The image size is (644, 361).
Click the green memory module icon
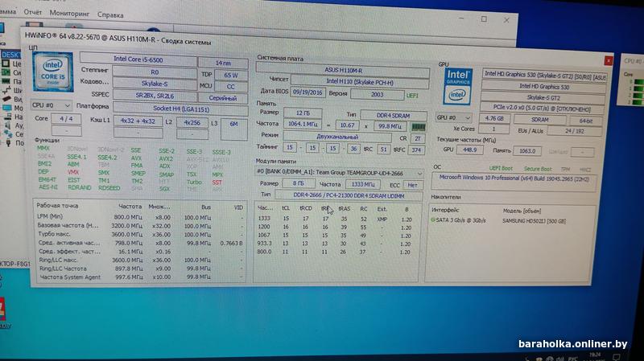(x=418, y=127)
